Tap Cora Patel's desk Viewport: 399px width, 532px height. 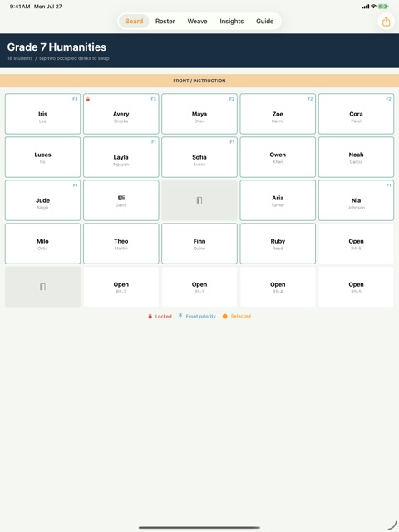(356, 114)
